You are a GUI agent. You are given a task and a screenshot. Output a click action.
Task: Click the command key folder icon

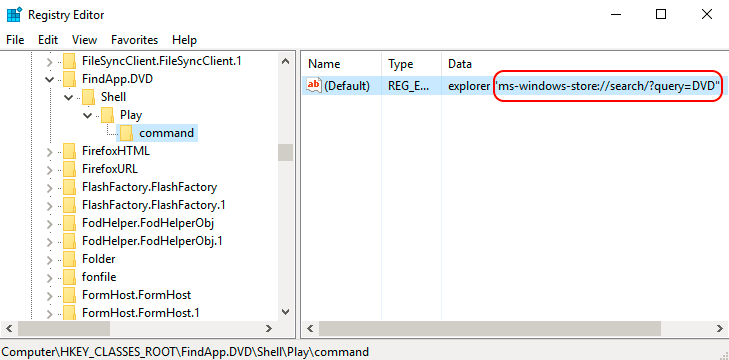126,133
